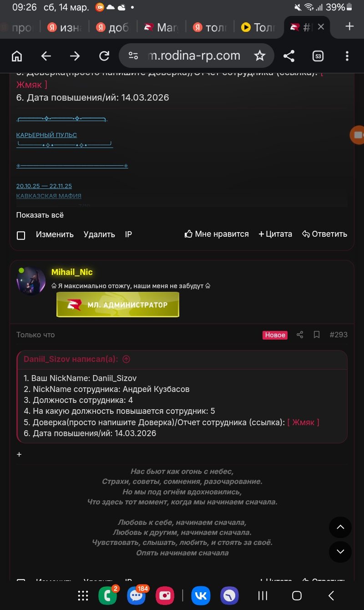The width and height of the screenshot is (364, 610).
Task: Open a new tab with plus button
Action: (x=349, y=26)
